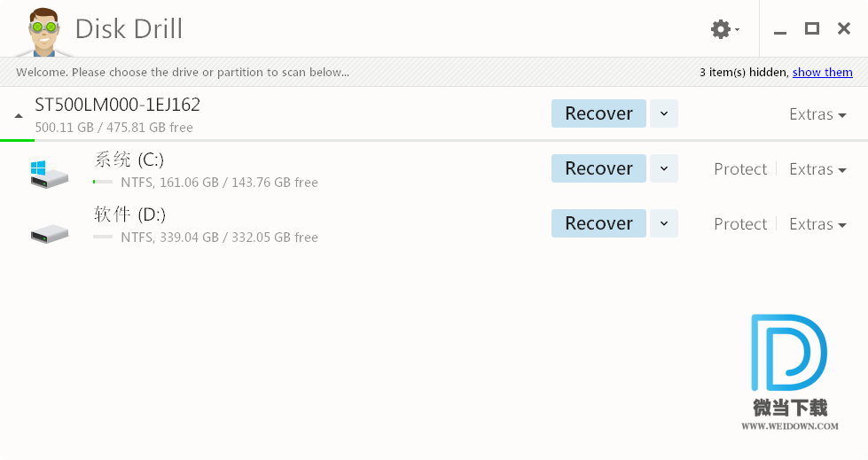Click the Disk Drill mascot logo
The image size is (868, 460).
click(x=43, y=32)
